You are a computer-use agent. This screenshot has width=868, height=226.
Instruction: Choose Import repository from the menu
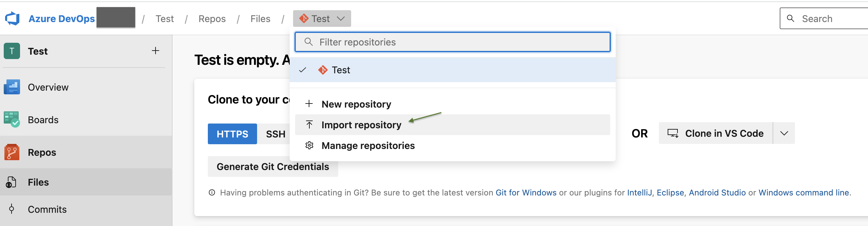coord(361,125)
